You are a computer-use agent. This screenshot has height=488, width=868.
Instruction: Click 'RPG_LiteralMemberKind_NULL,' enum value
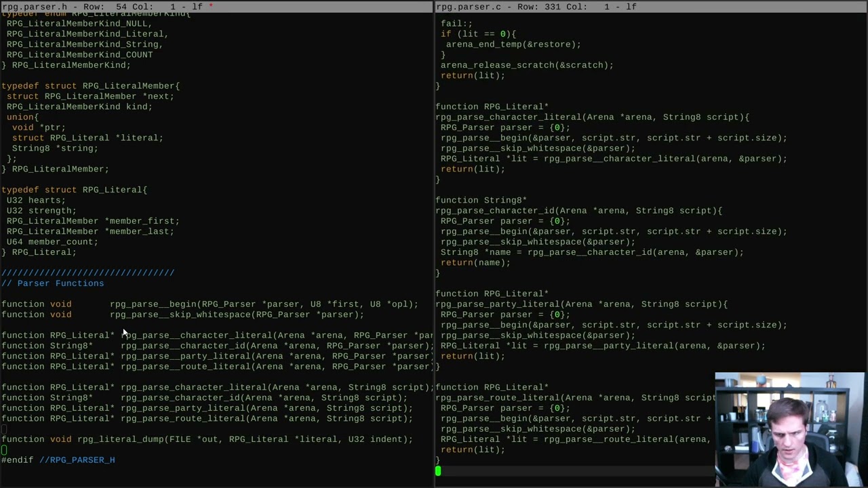point(79,23)
